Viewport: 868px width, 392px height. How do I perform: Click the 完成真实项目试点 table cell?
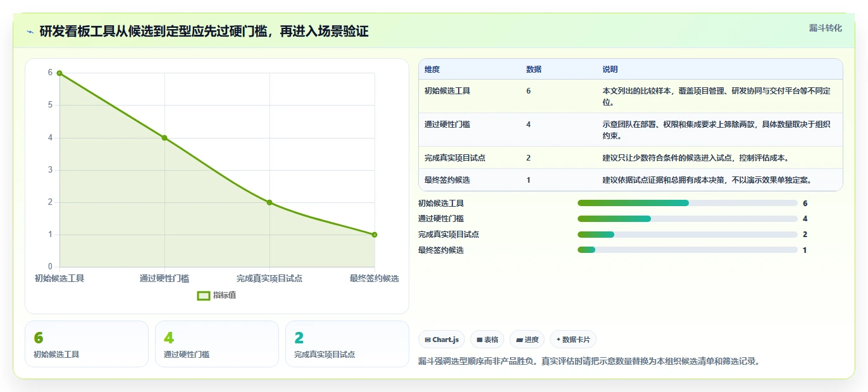[x=455, y=158]
